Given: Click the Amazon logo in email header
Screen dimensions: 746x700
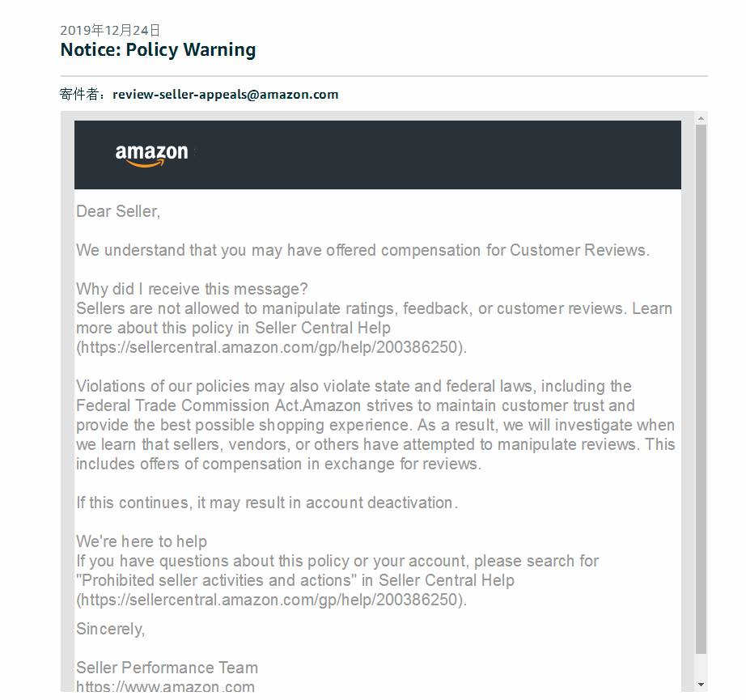Looking at the screenshot, I should point(151,155).
